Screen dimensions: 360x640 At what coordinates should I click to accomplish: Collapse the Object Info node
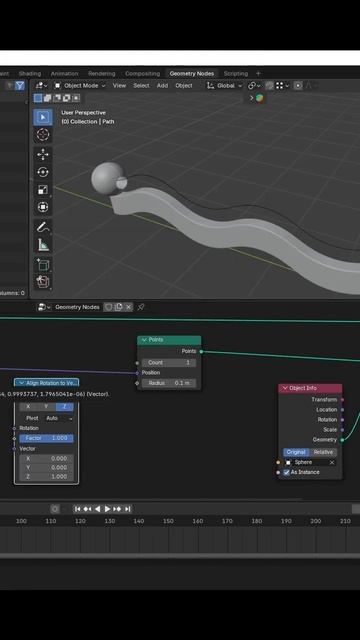[285, 388]
